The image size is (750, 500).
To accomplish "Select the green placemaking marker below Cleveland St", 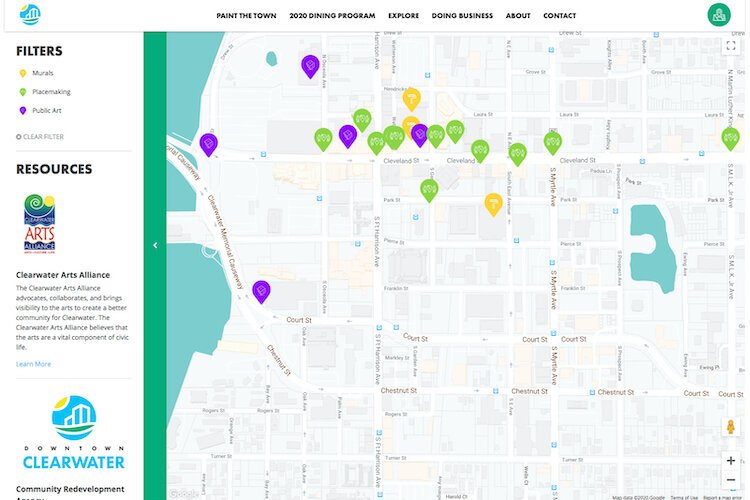I will pos(429,189).
